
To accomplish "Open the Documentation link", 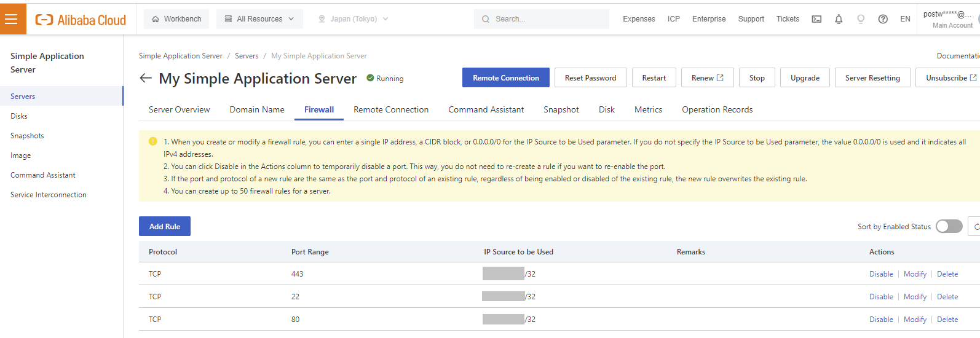I will [958, 56].
